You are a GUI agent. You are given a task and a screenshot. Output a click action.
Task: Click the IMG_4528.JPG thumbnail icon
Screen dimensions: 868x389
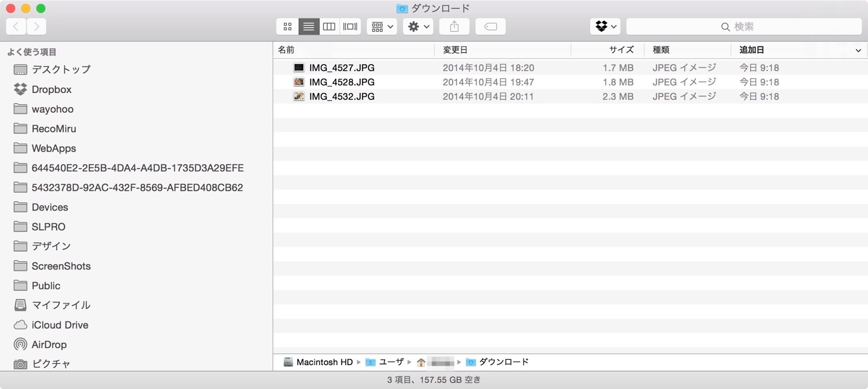click(x=299, y=82)
